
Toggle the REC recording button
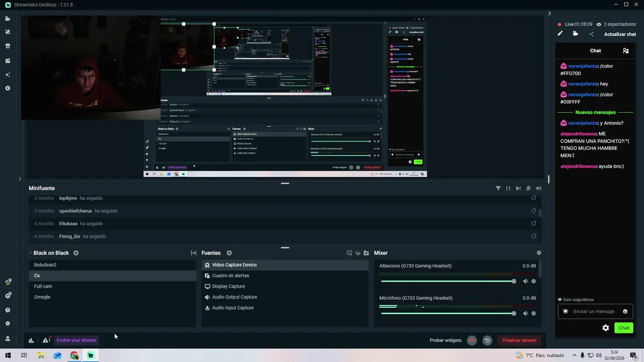click(472, 340)
